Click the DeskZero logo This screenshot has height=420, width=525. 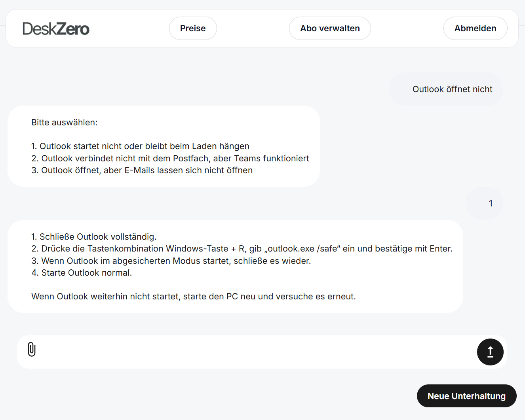pos(56,29)
